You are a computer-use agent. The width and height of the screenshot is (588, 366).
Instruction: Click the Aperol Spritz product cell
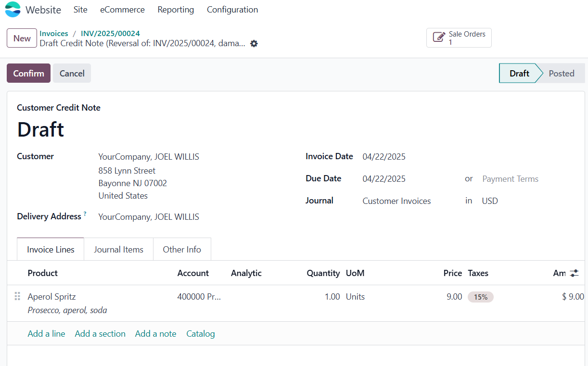pyautogui.click(x=51, y=297)
